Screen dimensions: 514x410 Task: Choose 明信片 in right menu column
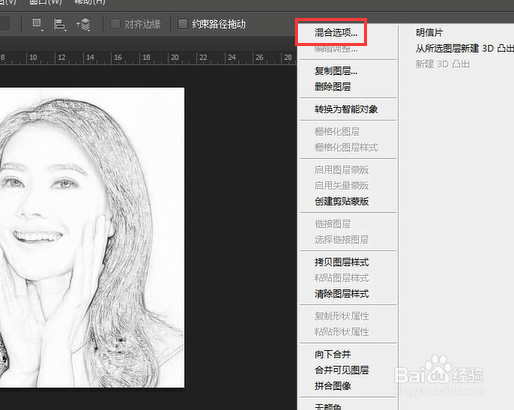coord(429,33)
